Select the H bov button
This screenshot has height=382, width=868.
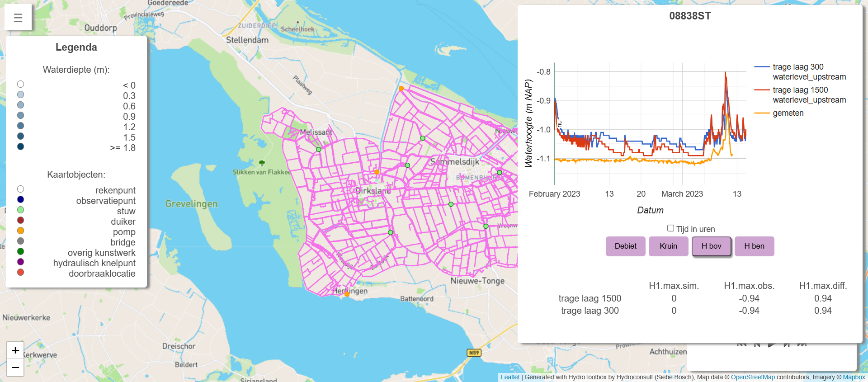(x=711, y=246)
